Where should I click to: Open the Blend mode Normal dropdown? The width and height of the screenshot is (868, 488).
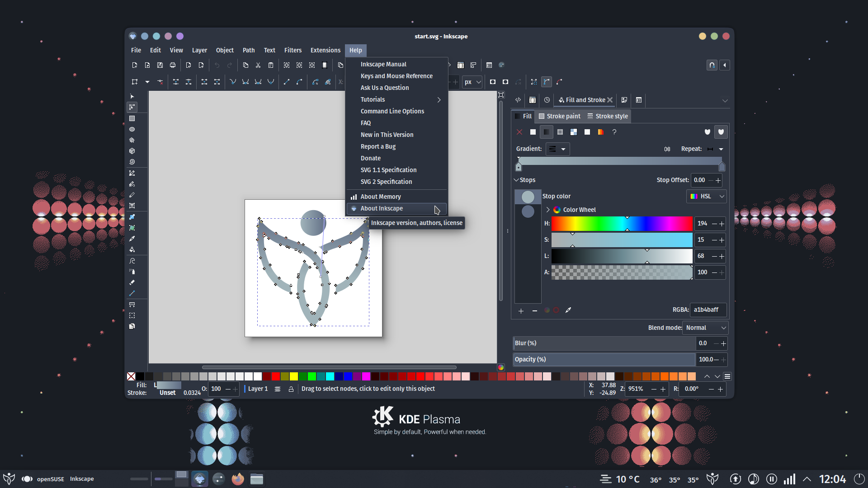tap(705, 328)
